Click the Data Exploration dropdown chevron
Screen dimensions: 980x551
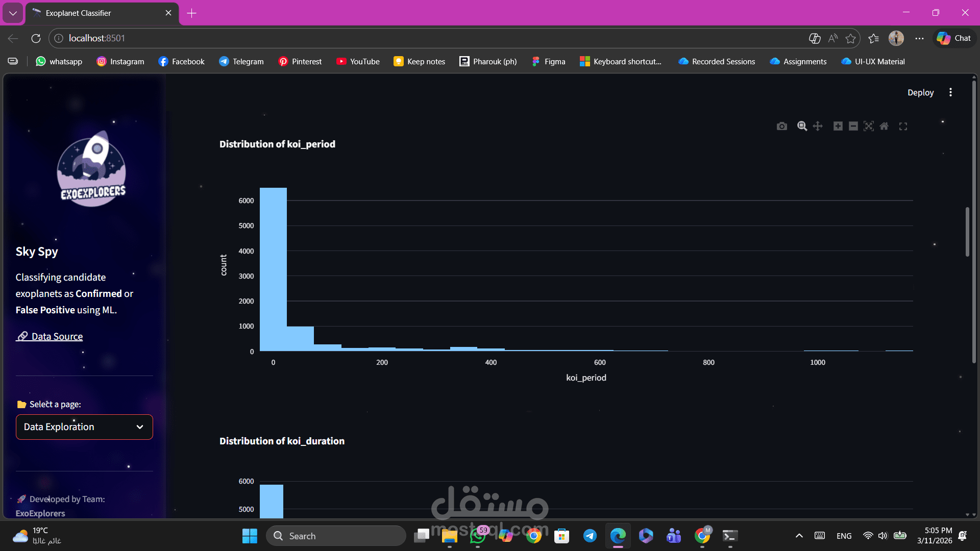tap(140, 427)
